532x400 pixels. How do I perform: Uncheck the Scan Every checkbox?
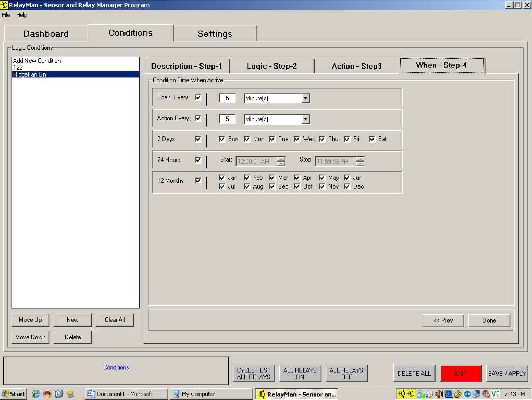(198, 97)
